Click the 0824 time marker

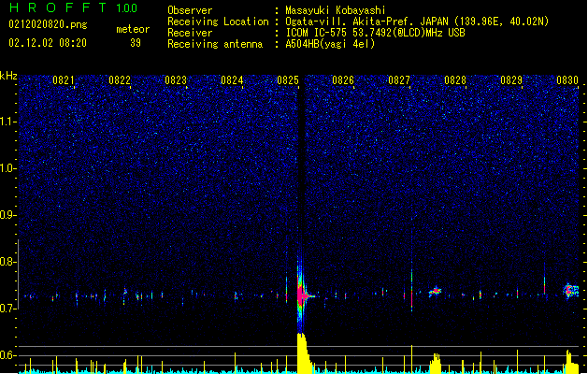tap(232, 80)
